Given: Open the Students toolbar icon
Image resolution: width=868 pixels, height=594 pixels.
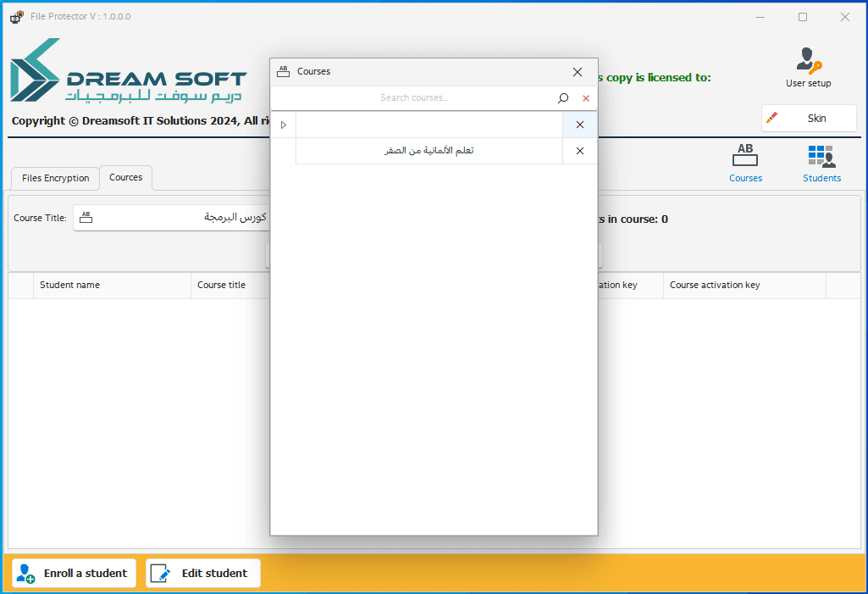Looking at the screenshot, I should (821, 163).
